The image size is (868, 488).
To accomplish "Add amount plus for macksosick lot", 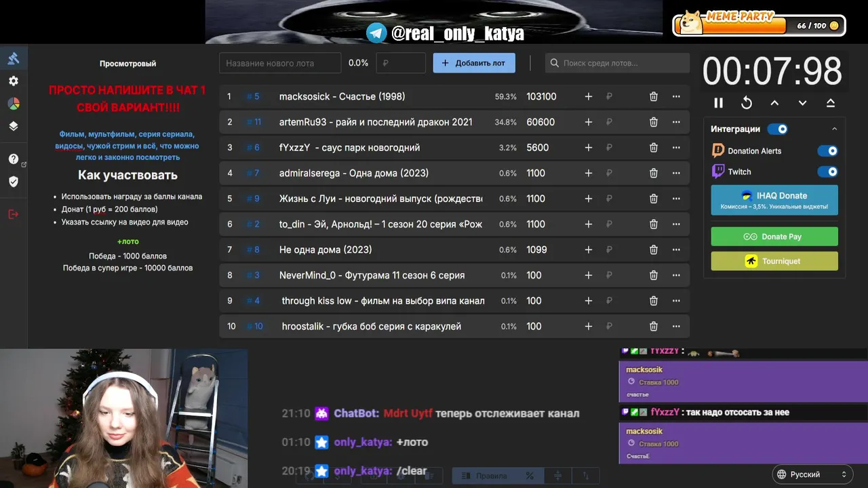I will [589, 97].
